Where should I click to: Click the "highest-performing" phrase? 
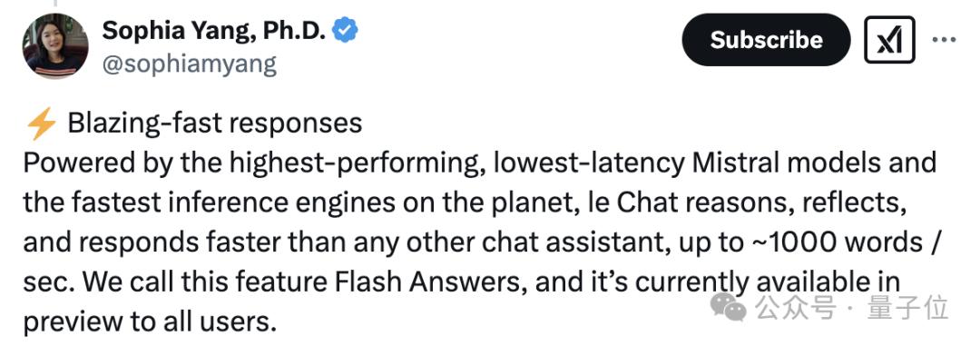357,164
